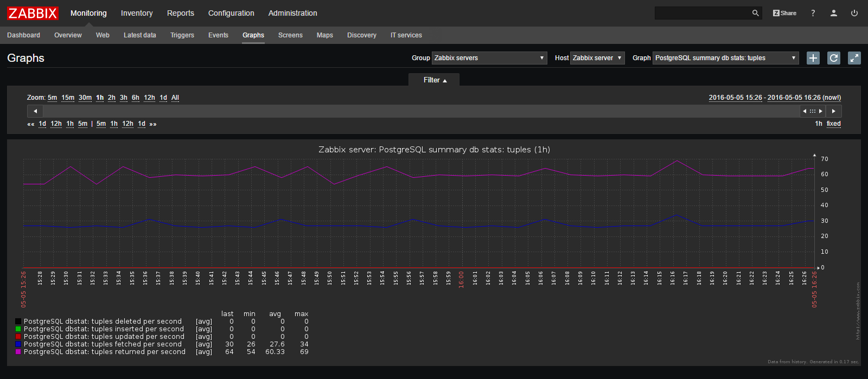The width and height of the screenshot is (868, 379).
Task: Set zoom to 3h
Action: [x=124, y=98]
